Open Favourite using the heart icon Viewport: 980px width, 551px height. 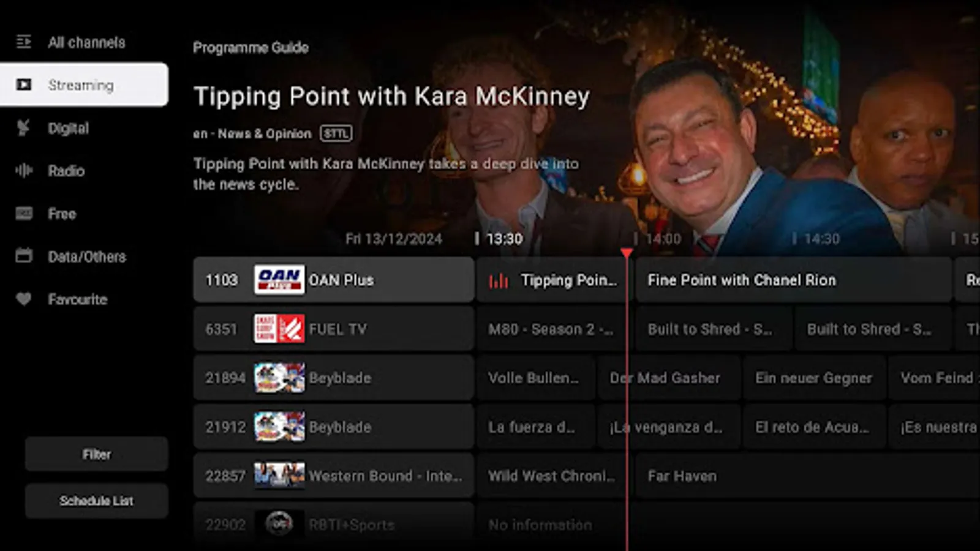click(x=23, y=299)
